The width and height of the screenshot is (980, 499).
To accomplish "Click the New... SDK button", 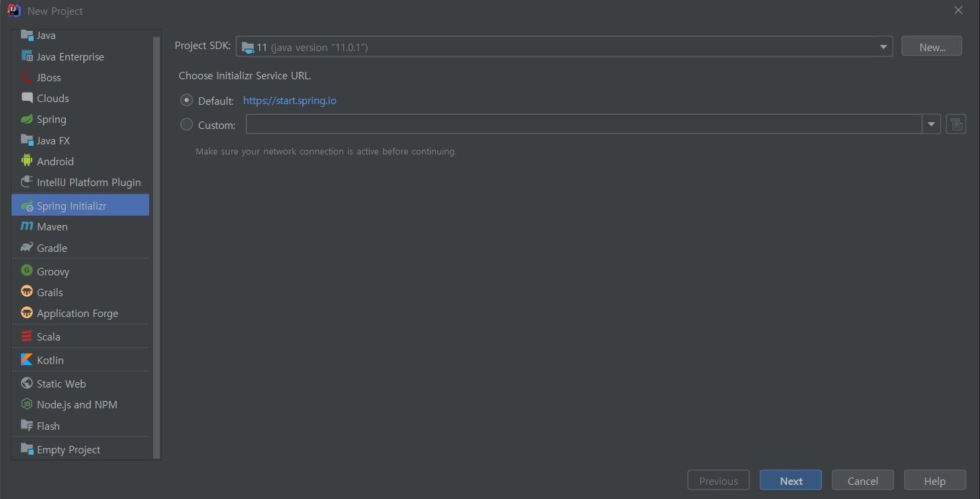I will click(932, 46).
